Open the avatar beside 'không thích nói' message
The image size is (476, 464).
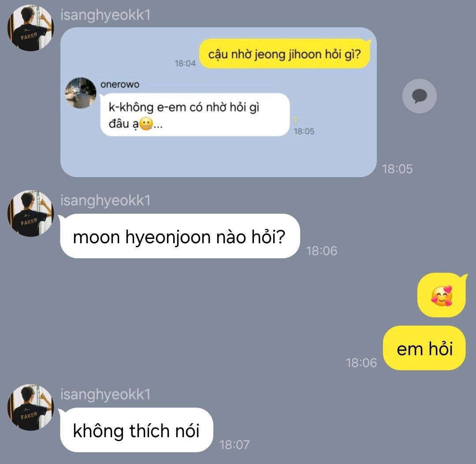30,407
